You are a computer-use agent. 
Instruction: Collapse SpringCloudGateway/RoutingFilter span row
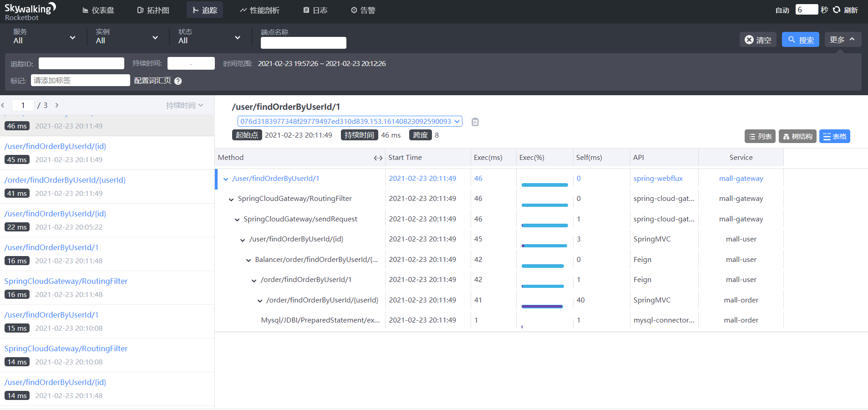(231, 200)
